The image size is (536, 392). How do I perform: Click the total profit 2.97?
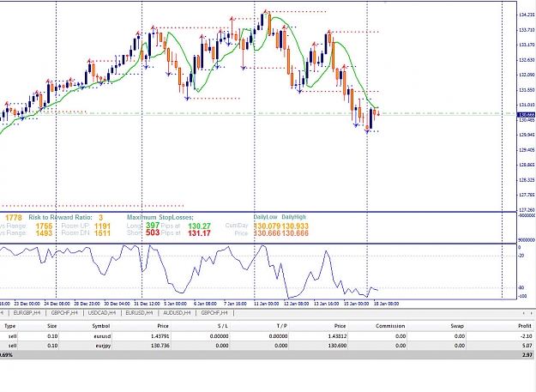click(527, 355)
